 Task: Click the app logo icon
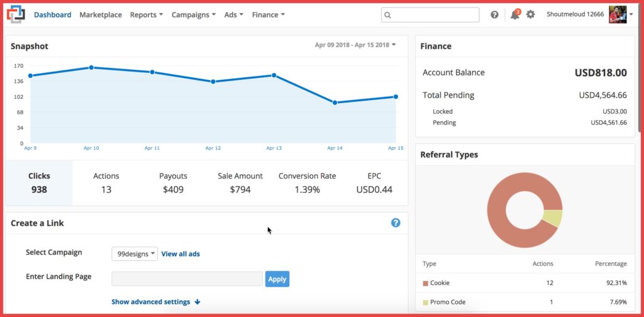coord(16,14)
